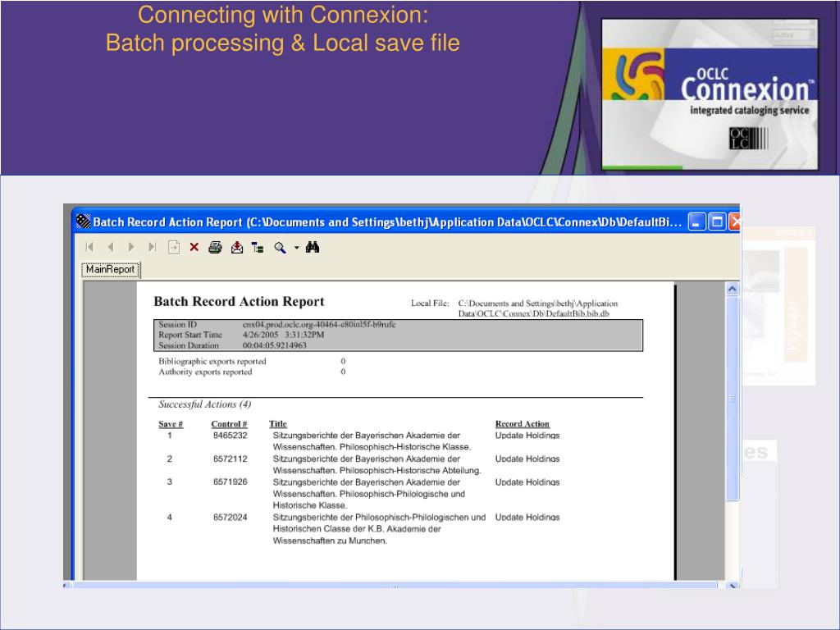Click "Bibliographic exports reported"
The height and width of the screenshot is (630, 840).
212,362
